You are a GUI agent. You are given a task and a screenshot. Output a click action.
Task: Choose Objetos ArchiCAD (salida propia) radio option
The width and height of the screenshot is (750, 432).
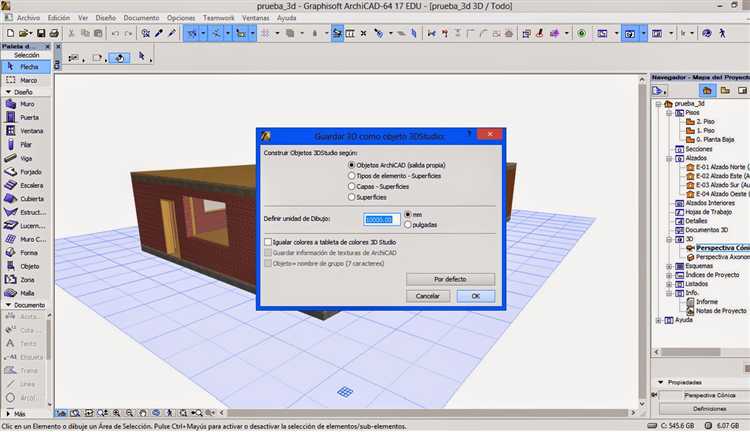[352, 165]
